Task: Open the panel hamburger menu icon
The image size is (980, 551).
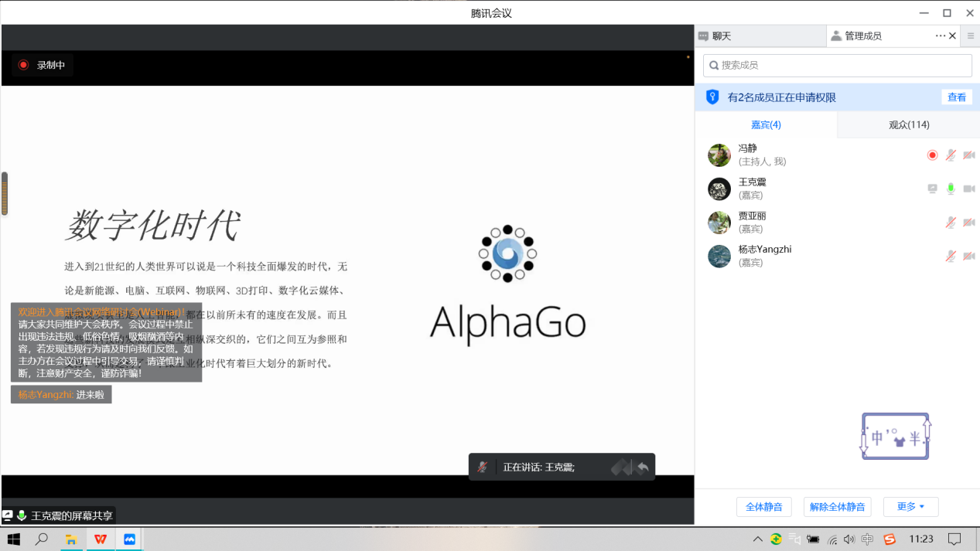Action: tap(971, 36)
